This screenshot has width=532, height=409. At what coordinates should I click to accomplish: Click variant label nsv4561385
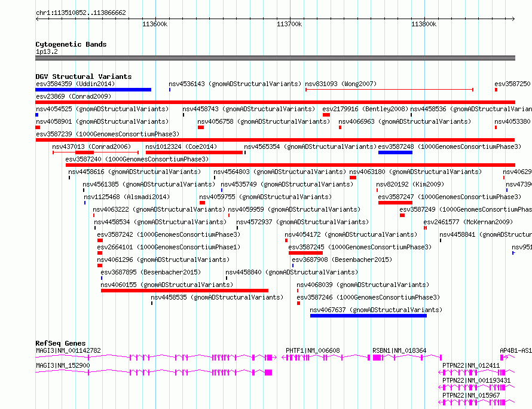(149, 184)
